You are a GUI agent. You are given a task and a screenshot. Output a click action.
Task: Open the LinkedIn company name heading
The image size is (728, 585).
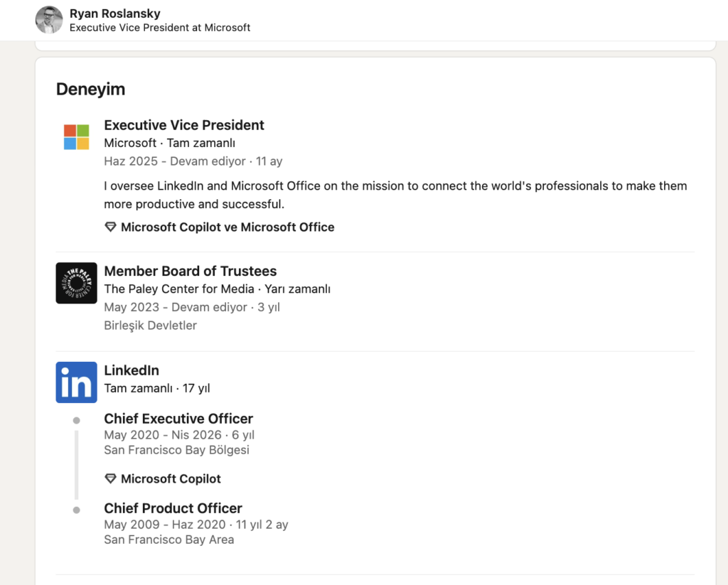(132, 370)
